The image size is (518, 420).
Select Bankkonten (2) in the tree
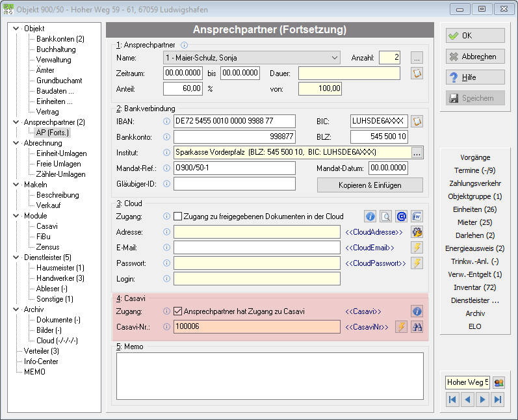[60, 39]
